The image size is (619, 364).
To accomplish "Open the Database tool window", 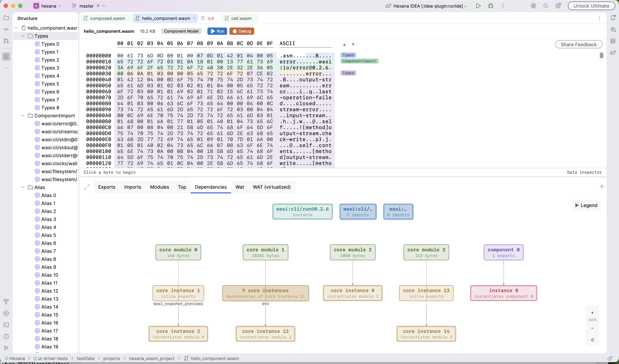I will click(613, 41).
